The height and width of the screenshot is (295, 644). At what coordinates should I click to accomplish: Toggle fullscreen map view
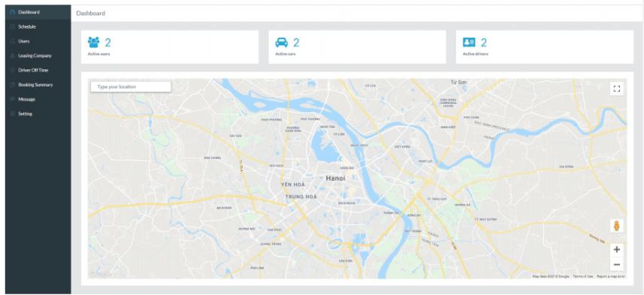click(x=616, y=89)
